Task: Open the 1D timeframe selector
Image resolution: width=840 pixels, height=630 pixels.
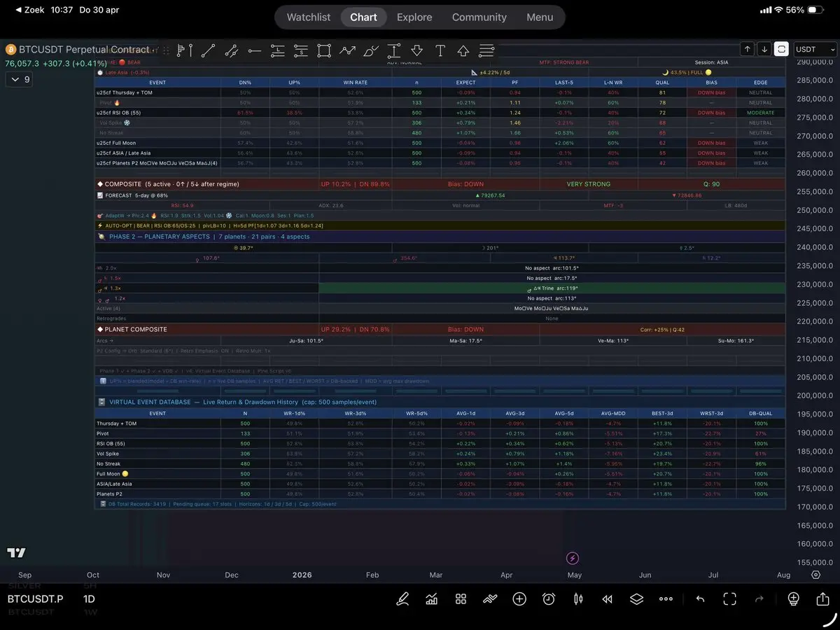Action: (x=89, y=599)
